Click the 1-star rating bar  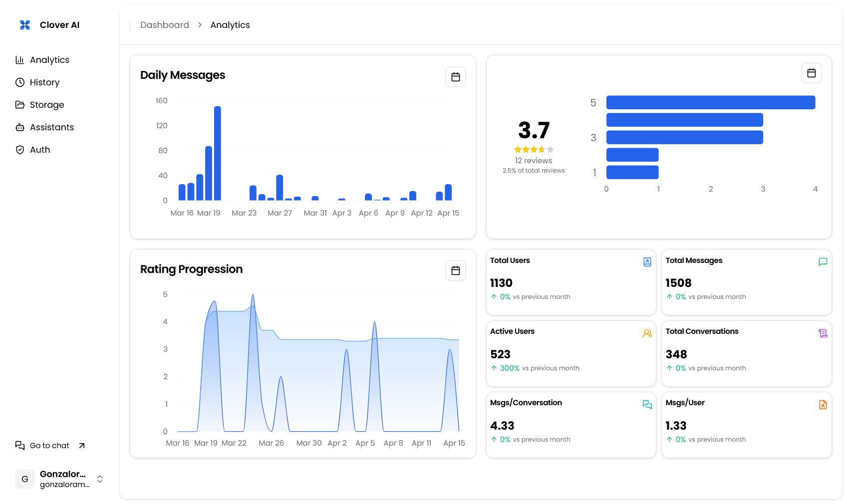(632, 172)
